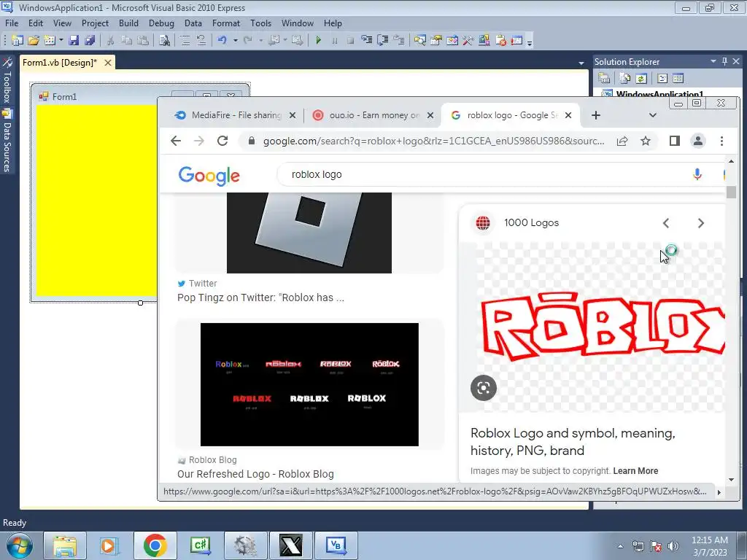Screen dimensions: 747x560
Task: Open the Chrome tab search chevron
Action: [x=653, y=115]
